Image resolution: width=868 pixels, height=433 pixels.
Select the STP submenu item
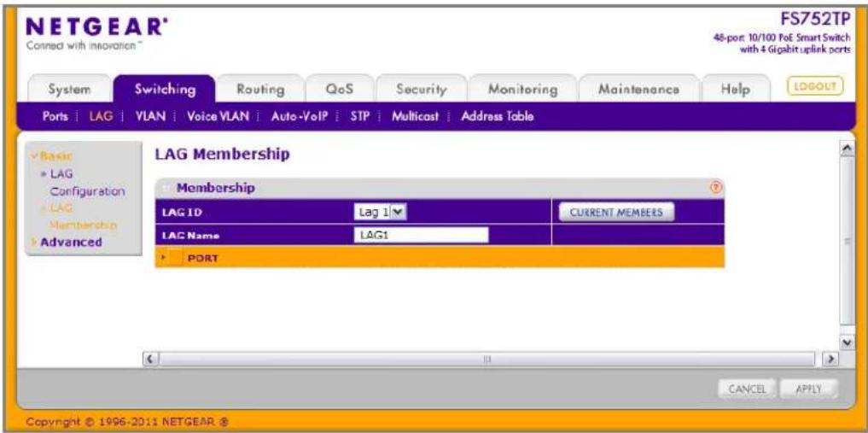pyautogui.click(x=360, y=116)
